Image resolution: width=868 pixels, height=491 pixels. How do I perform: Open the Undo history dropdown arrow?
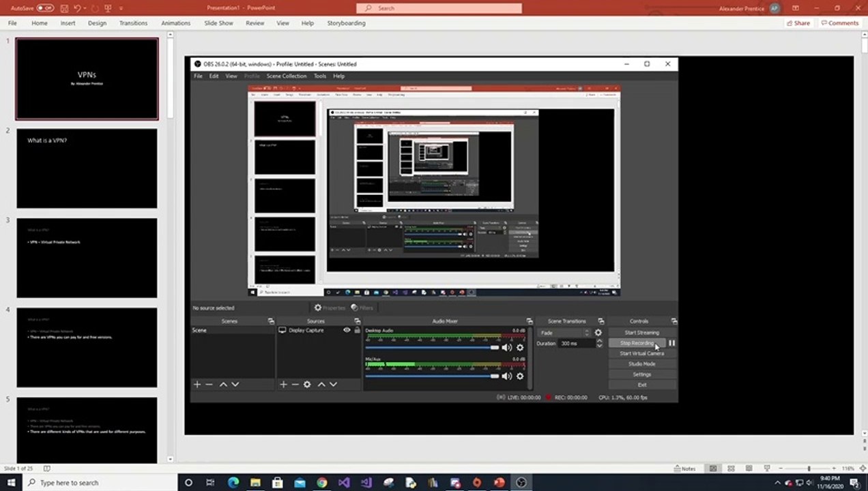tap(83, 8)
